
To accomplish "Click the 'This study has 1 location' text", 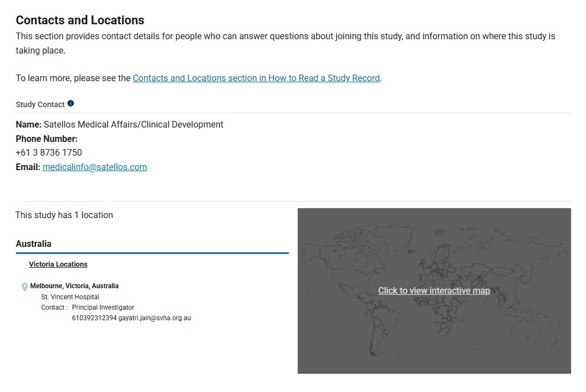I will tap(64, 215).
